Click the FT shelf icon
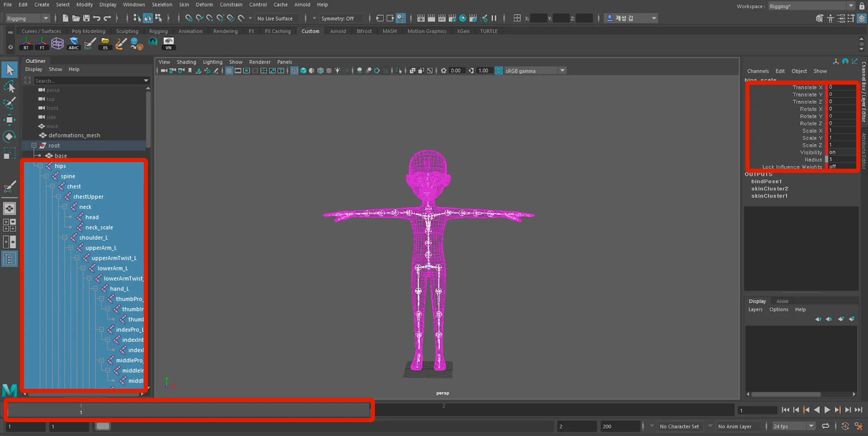The height and width of the screenshot is (436, 868). 42,44
